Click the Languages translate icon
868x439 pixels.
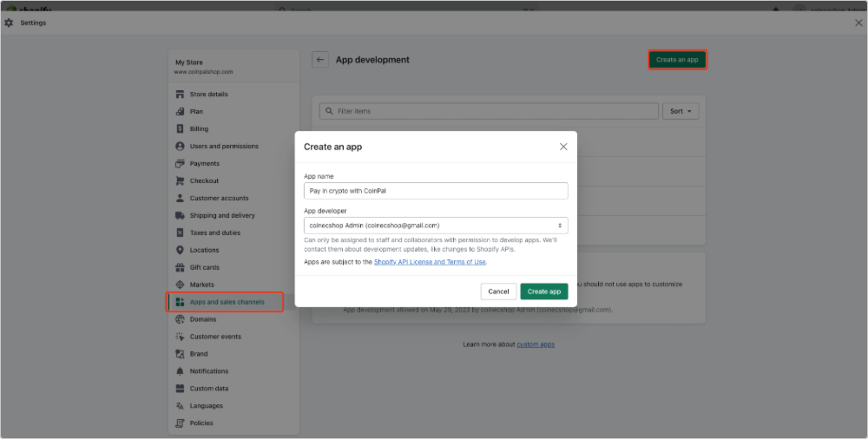180,406
